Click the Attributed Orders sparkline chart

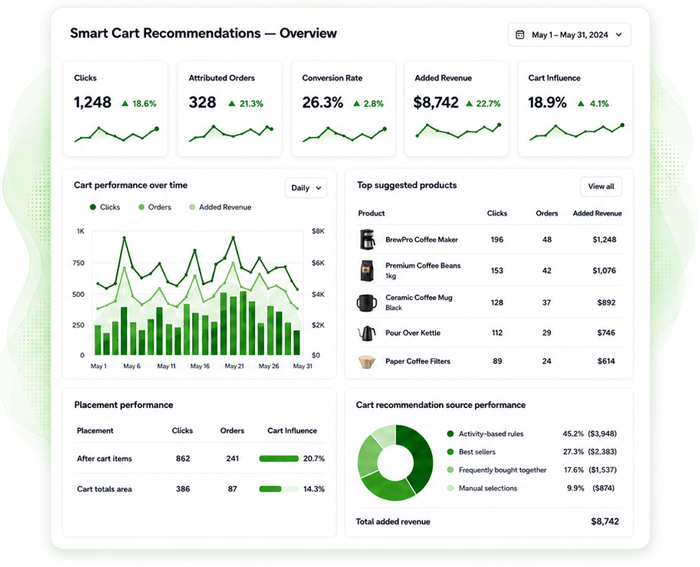tap(231, 133)
